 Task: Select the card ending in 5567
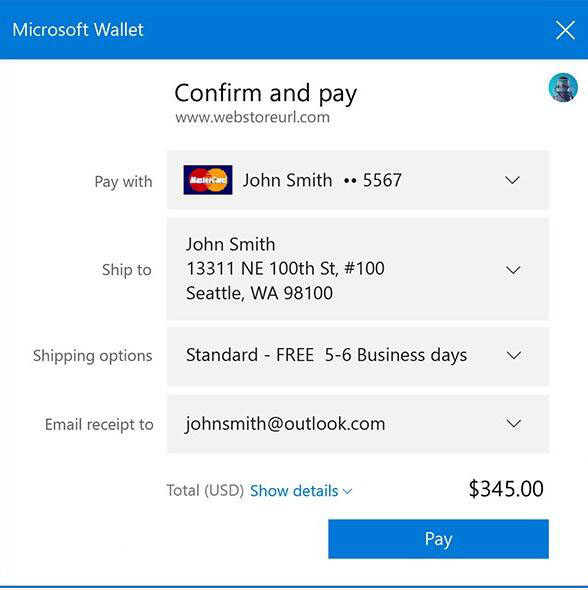click(358, 180)
